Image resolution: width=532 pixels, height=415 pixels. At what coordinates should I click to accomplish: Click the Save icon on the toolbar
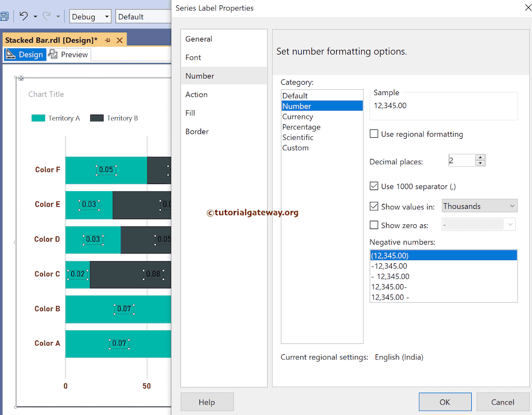[x=5, y=16]
